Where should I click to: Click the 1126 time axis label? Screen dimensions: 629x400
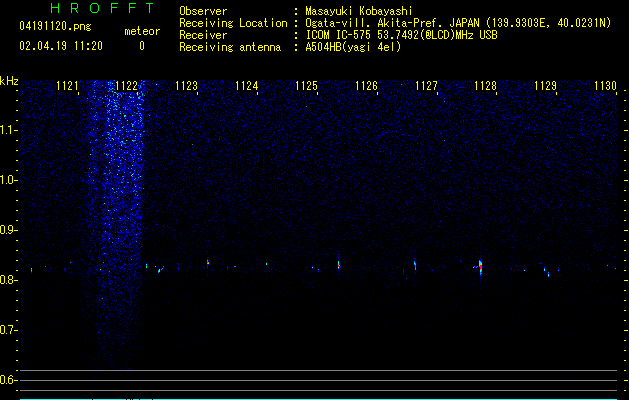tap(366, 86)
